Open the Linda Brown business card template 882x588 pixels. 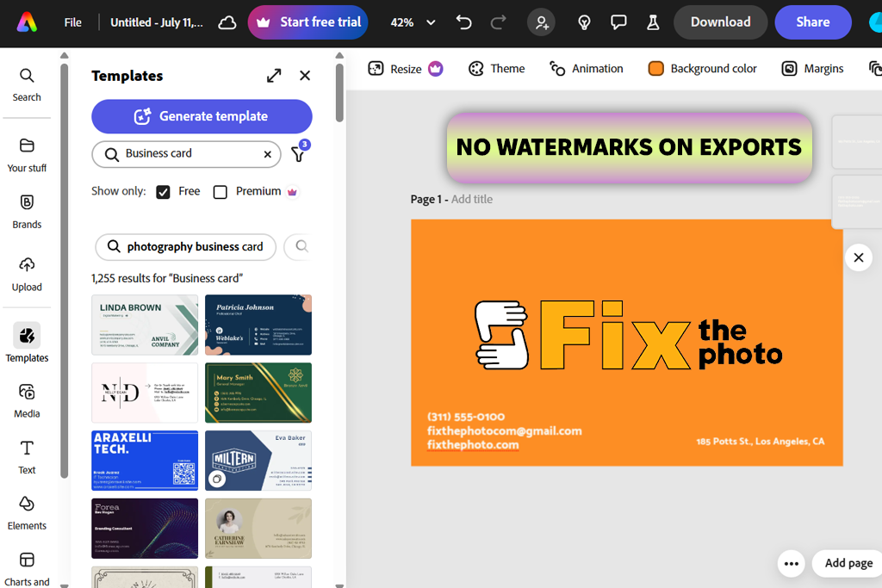pyautogui.click(x=145, y=325)
